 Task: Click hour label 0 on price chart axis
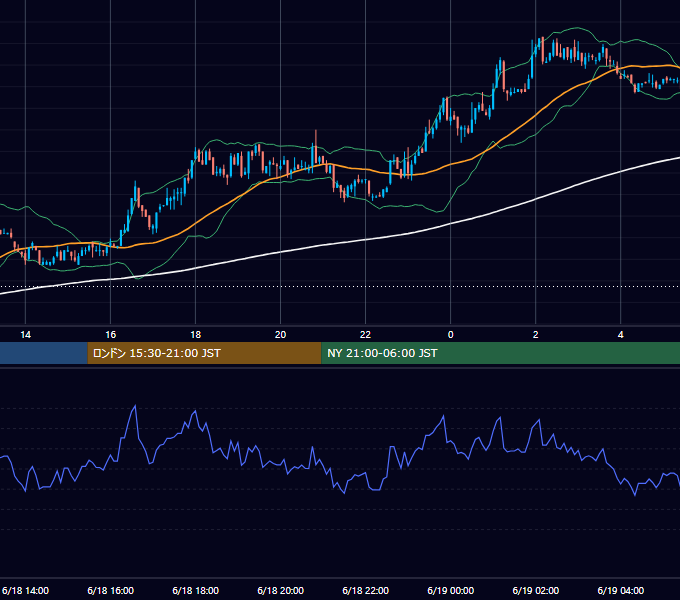[x=451, y=335]
